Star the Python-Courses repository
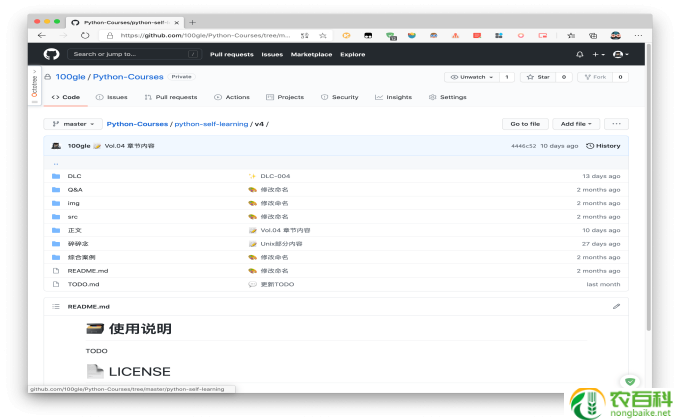 point(539,76)
